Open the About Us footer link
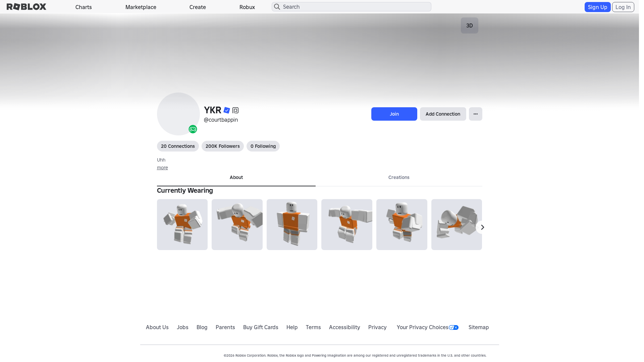The width and height of the screenshot is (644, 362). point(157,327)
